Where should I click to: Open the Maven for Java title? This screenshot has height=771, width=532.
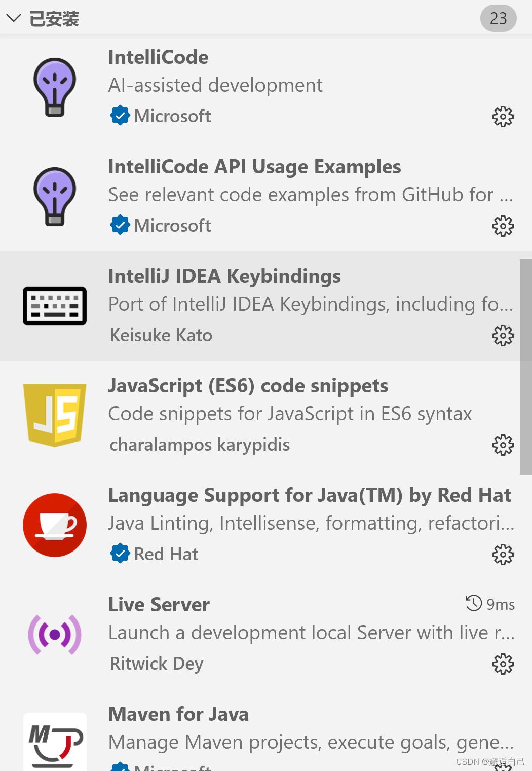pos(178,714)
